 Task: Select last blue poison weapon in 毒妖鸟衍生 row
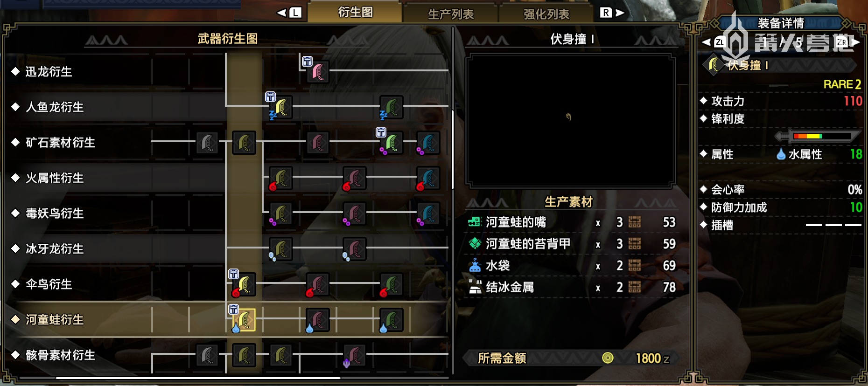pyautogui.click(x=428, y=214)
